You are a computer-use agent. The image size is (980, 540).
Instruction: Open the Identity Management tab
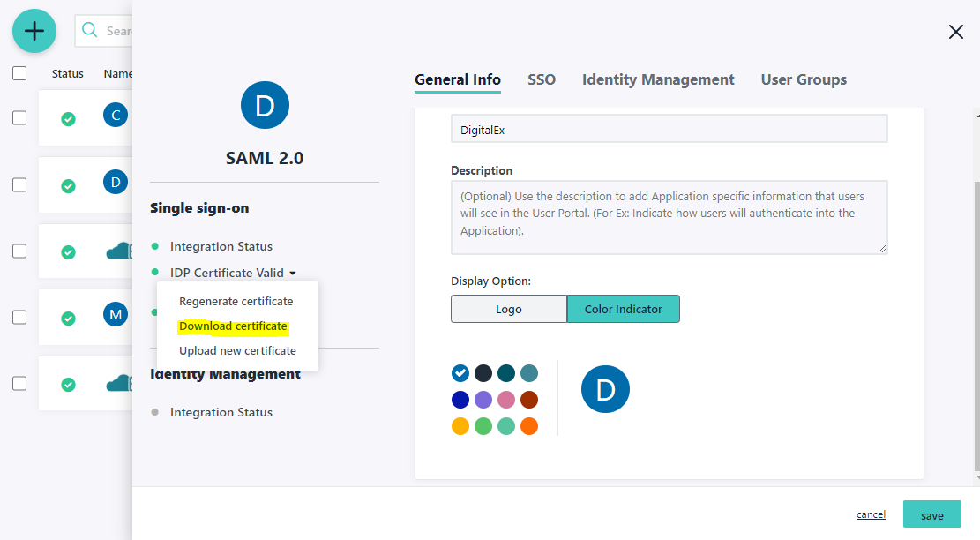point(658,79)
